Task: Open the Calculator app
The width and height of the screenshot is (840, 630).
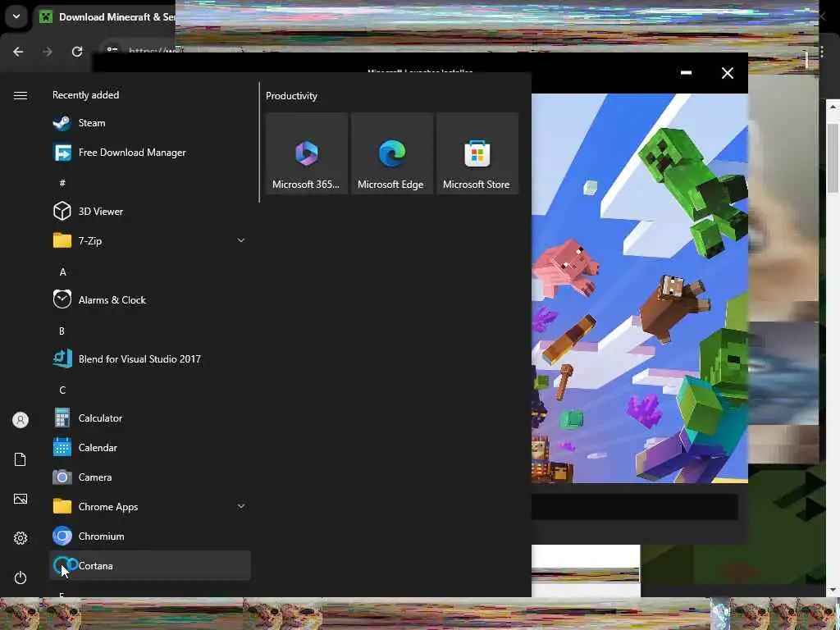Action: [150, 418]
